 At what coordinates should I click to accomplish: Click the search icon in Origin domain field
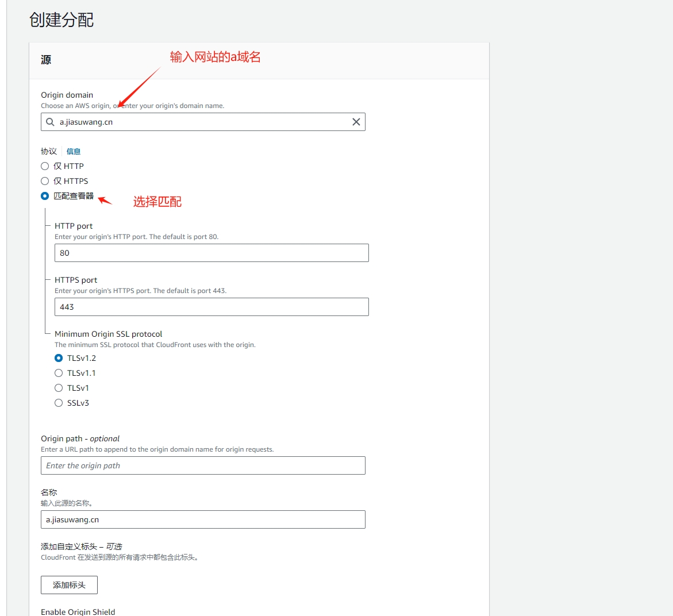click(x=51, y=122)
